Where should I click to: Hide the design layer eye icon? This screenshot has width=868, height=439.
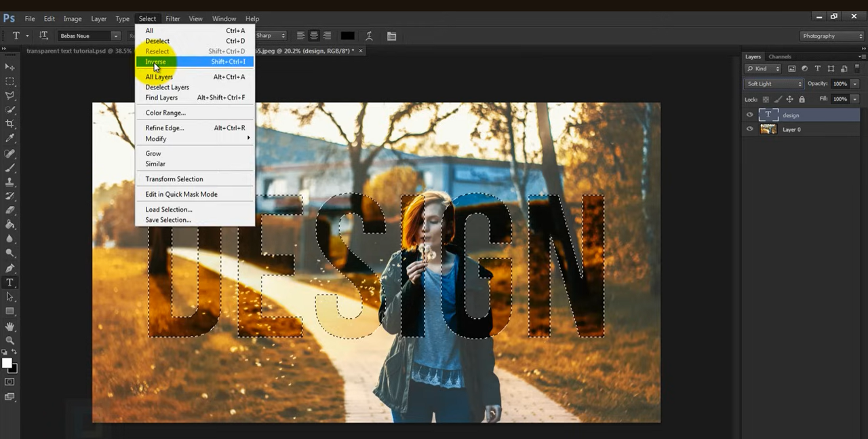pos(749,115)
